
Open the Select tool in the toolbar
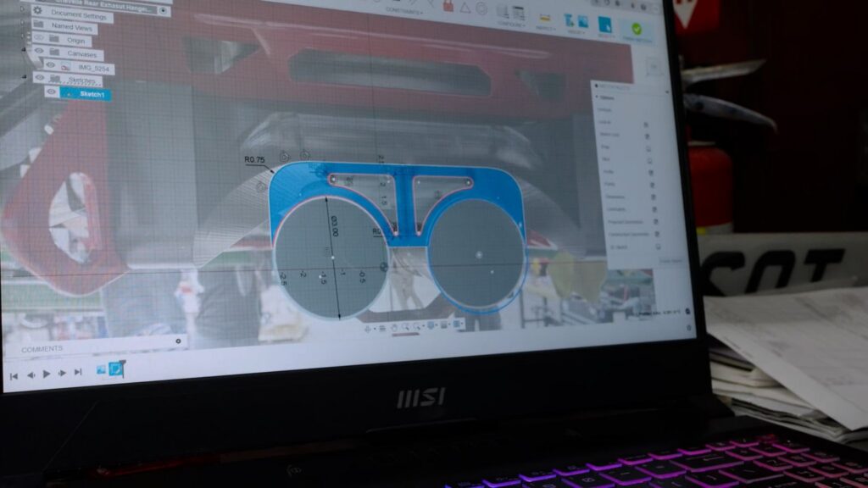click(x=605, y=25)
